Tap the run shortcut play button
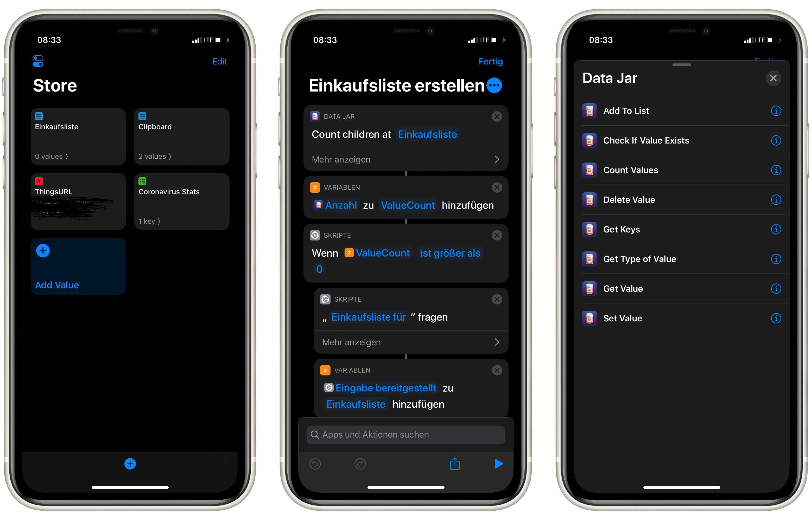This screenshot has width=812, height=520. [498, 463]
